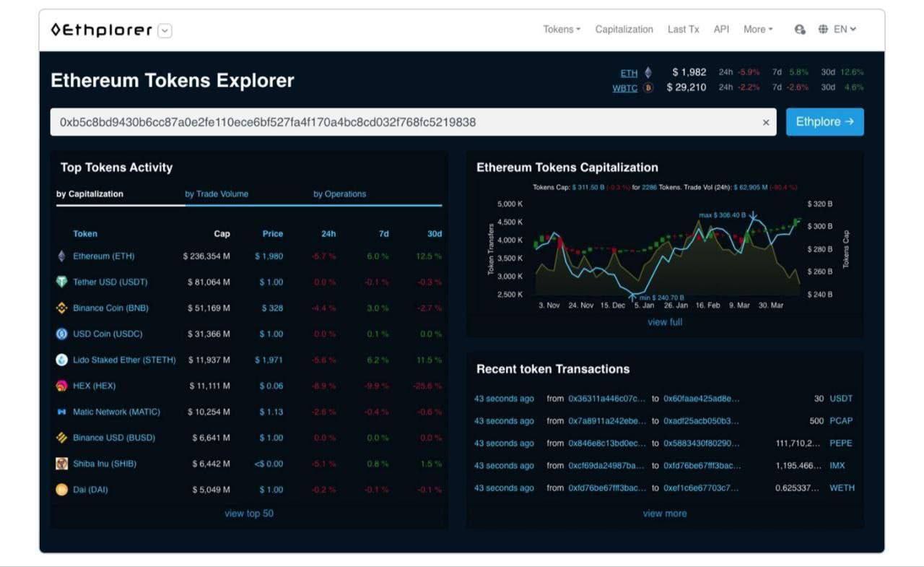Open Binance Coin (BNB) token link
The height and width of the screenshot is (567, 924).
click(110, 308)
